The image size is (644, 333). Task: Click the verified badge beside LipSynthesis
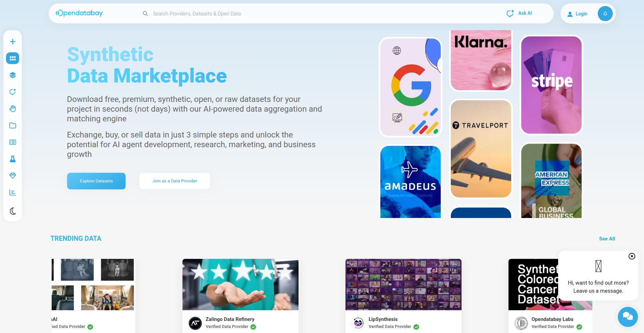pyautogui.click(x=416, y=327)
